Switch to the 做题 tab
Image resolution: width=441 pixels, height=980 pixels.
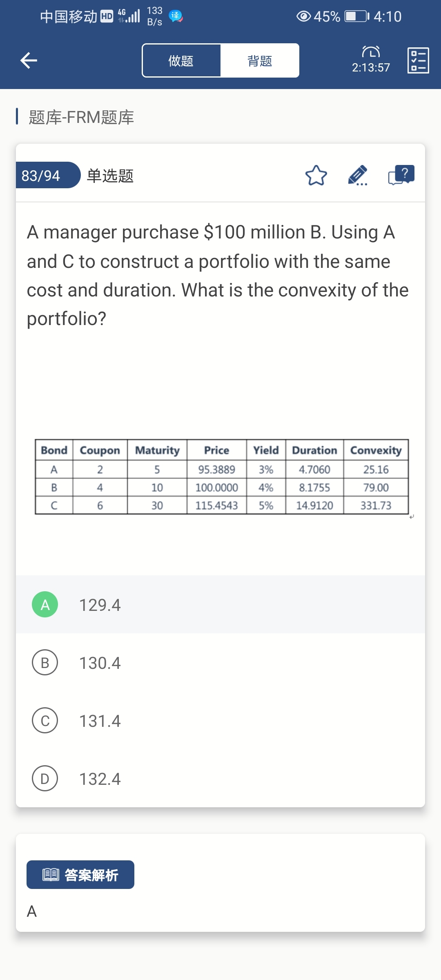(181, 60)
